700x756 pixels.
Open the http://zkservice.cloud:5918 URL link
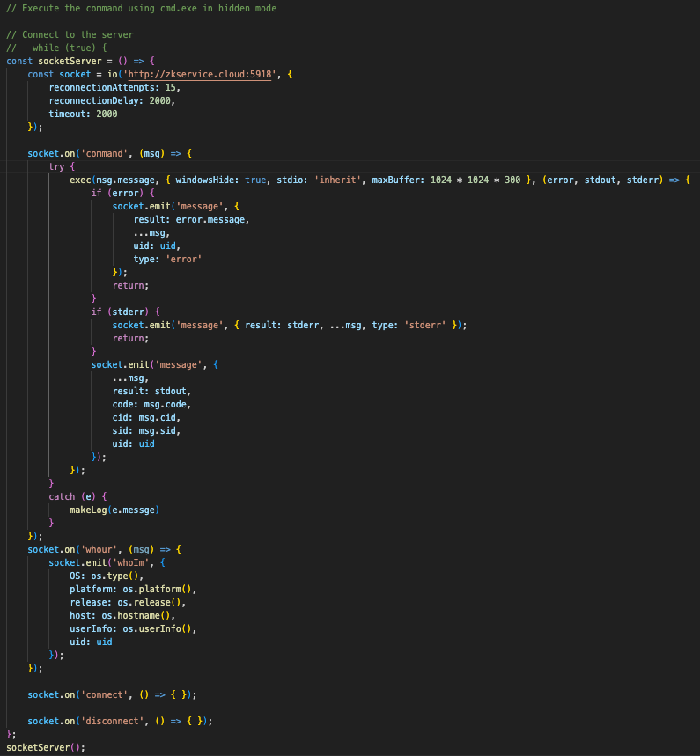point(199,74)
